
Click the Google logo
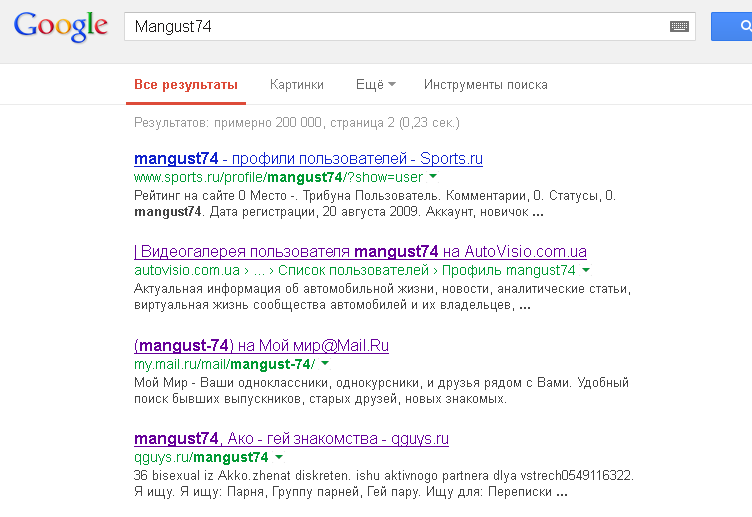click(61, 26)
